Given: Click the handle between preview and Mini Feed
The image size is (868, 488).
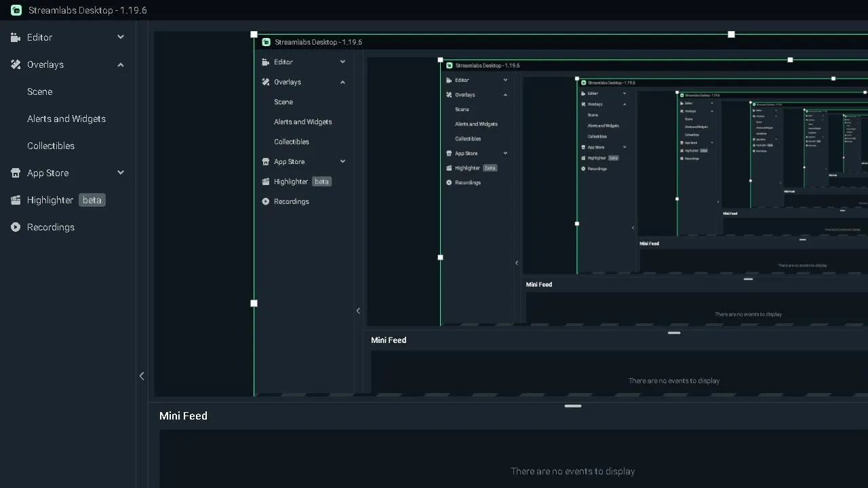Looking at the screenshot, I should point(573,406).
